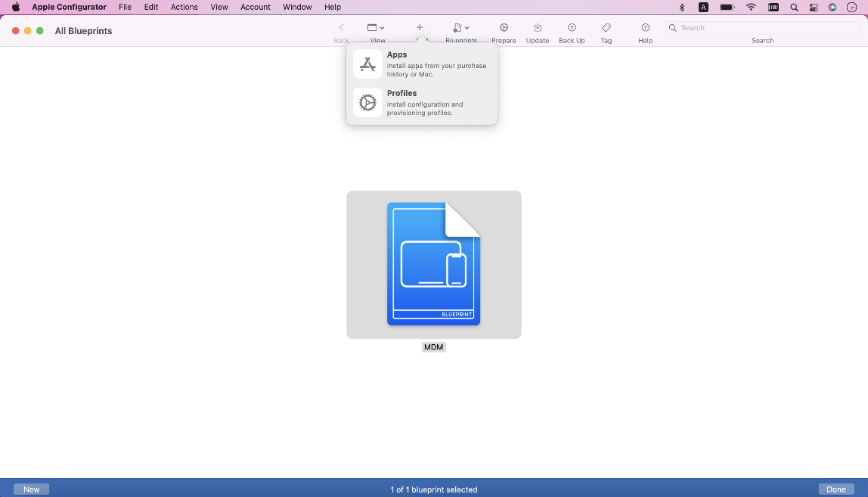Click the Prepare gear icon
The image size is (868, 497).
click(504, 28)
